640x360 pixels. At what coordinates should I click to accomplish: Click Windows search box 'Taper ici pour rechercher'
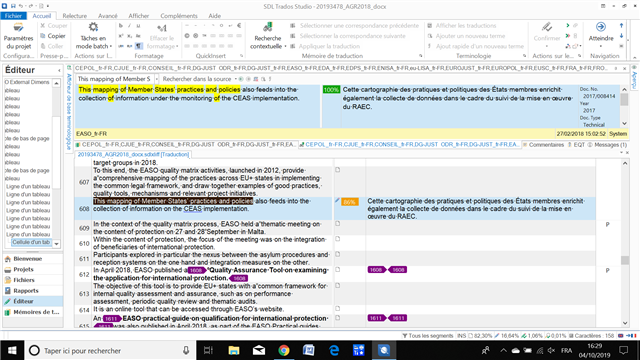pyautogui.click(x=110, y=350)
